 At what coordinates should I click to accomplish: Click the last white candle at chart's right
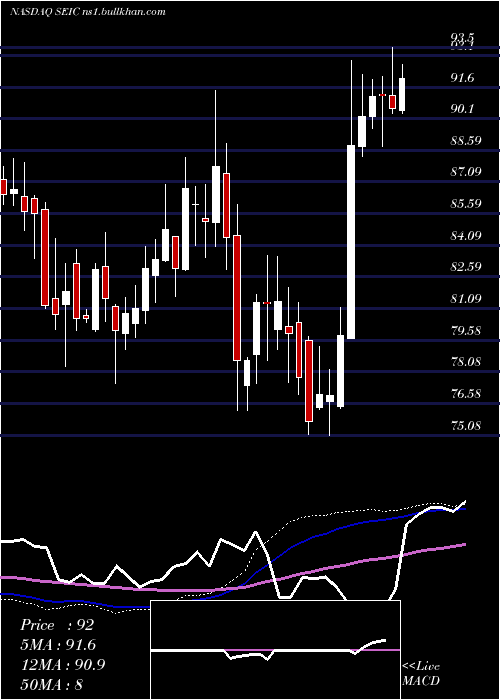click(402, 94)
